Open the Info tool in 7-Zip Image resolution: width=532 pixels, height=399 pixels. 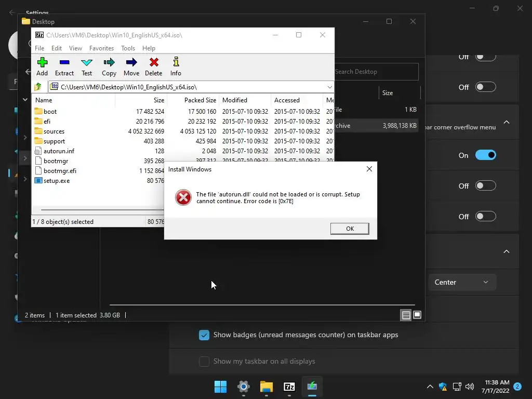tap(176, 66)
